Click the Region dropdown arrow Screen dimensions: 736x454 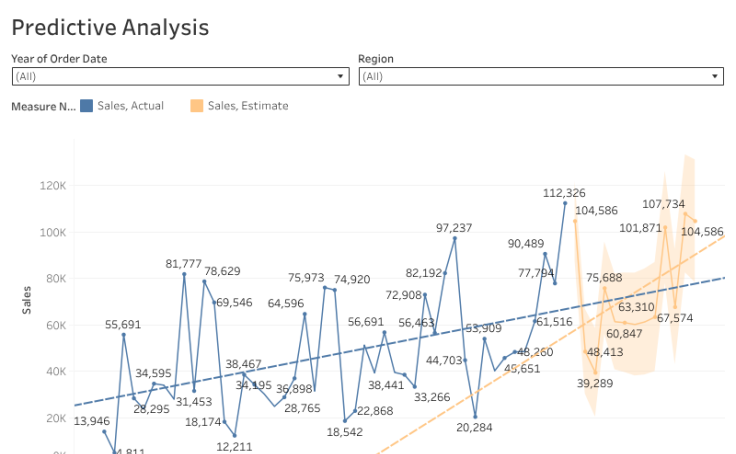point(715,76)
